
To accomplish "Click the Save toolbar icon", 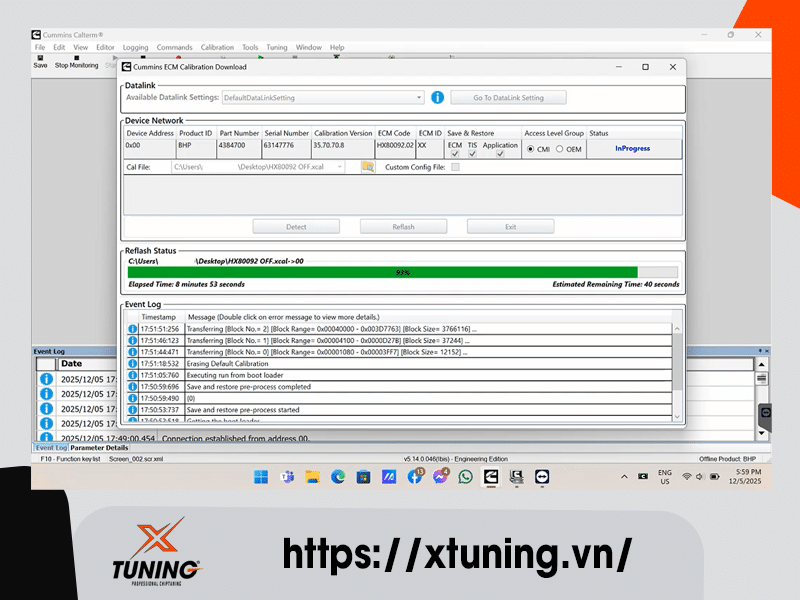I will click(40, 62).
